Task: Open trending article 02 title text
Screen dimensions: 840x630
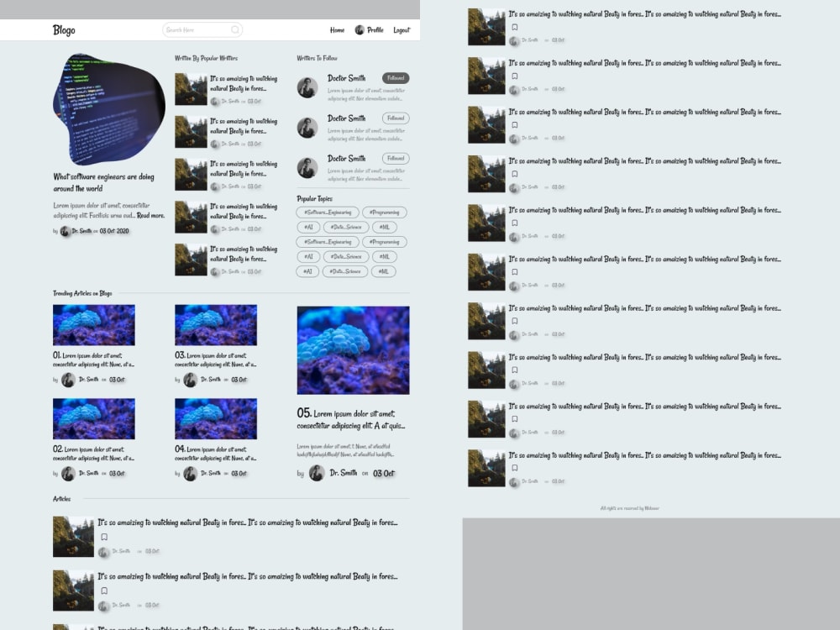Action: point(94,454)
